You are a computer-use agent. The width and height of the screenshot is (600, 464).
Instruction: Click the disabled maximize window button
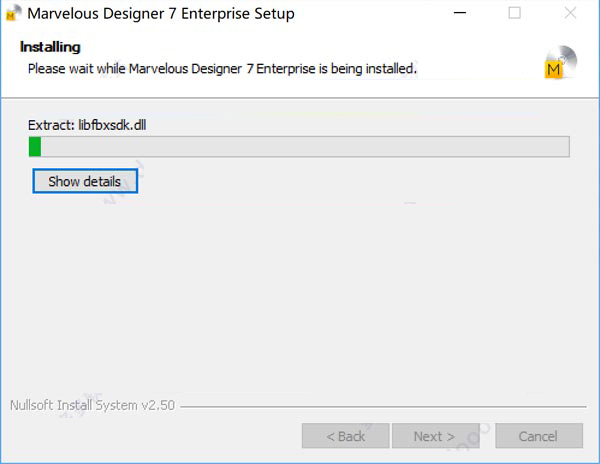(x=514, y=14)
